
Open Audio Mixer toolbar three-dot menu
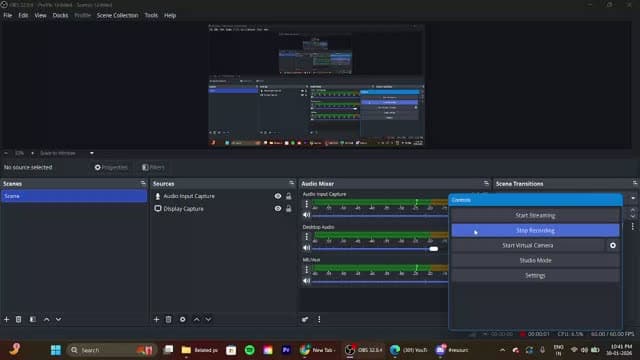(319, 319)
